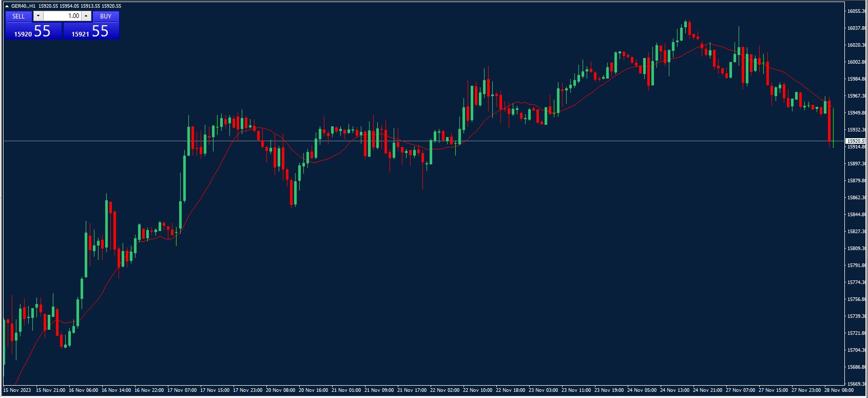Focus the 1.00 lot volume field
The width and height of the screenshot is (868, 398).
(62, 16)
